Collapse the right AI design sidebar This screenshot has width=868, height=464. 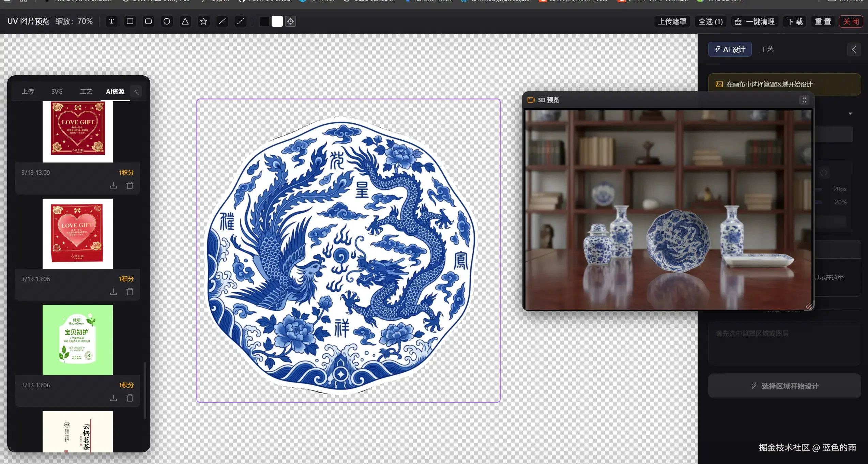[854, 49]
